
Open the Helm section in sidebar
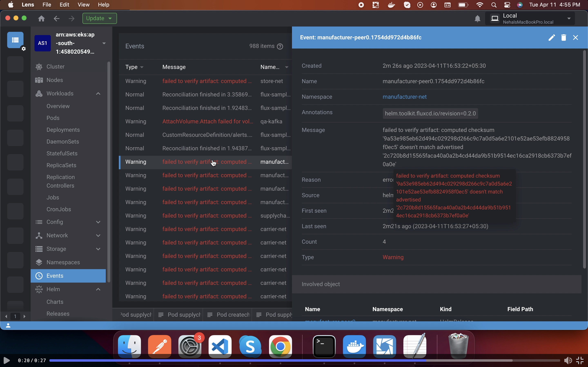pos(53,289)
